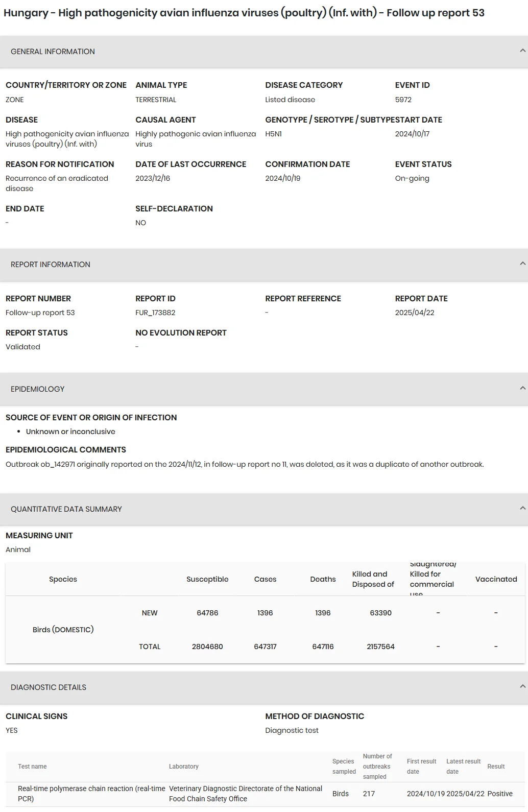Viewport: 528px width, 812px height.
Task: Click the Epidemiology header bar
Action: click(x=264, y=389)
